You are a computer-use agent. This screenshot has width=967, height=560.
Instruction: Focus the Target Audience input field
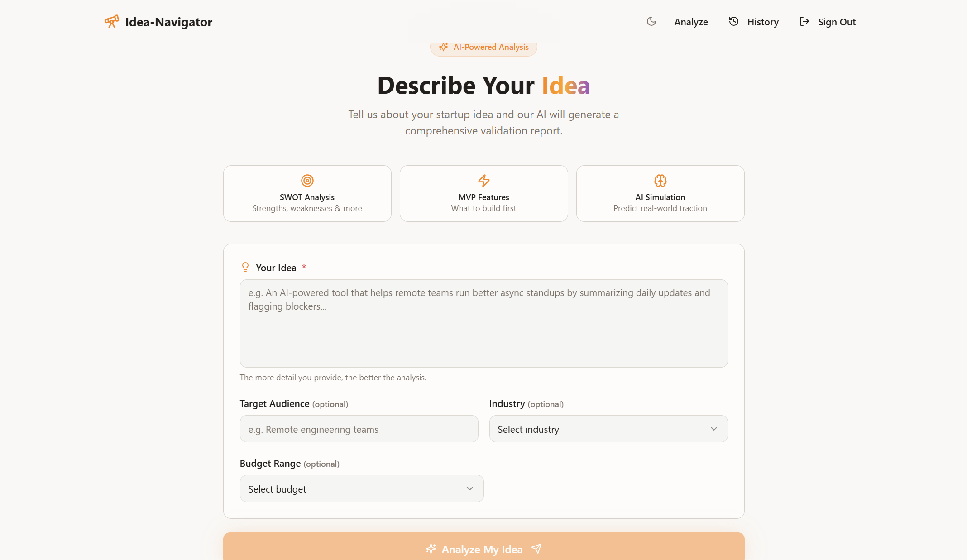pos(359,429)
